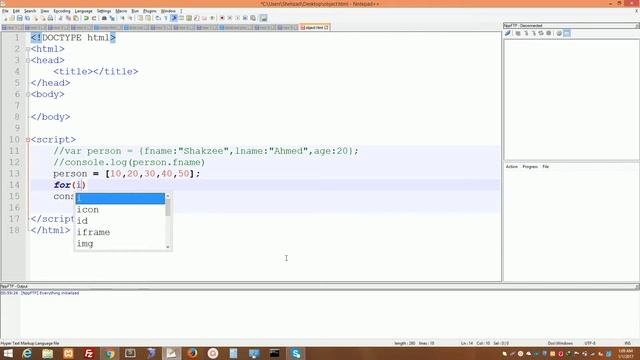Click the Stop Recording macro icon
This screenshot has width=640, height=360.
pyautogui.click(x=230, y=18)
